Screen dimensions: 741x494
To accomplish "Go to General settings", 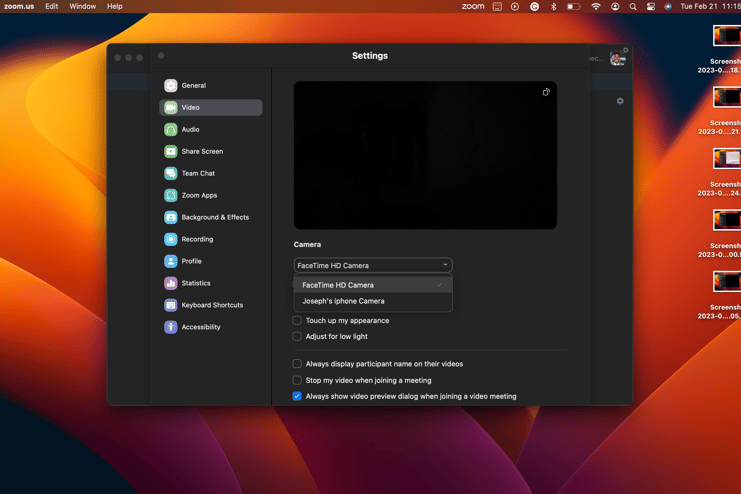I will click(211, 86).
